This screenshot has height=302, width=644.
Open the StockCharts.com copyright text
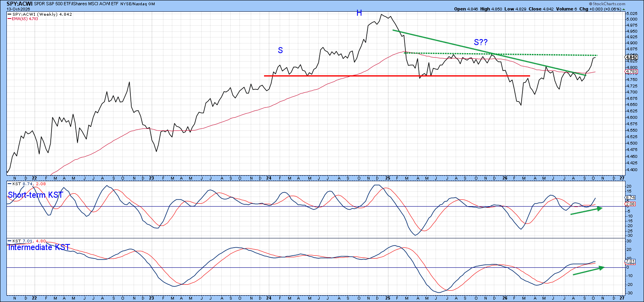coord(607,4)
